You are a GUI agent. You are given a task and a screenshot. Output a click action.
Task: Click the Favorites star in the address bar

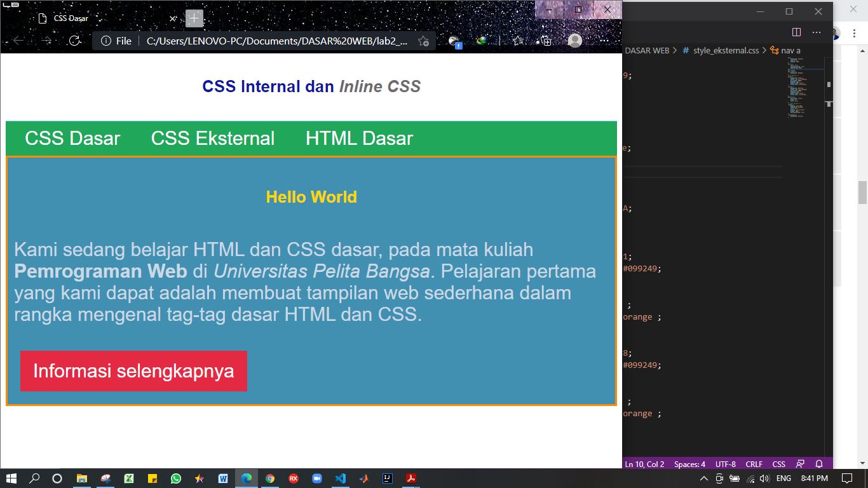point(423,40)
